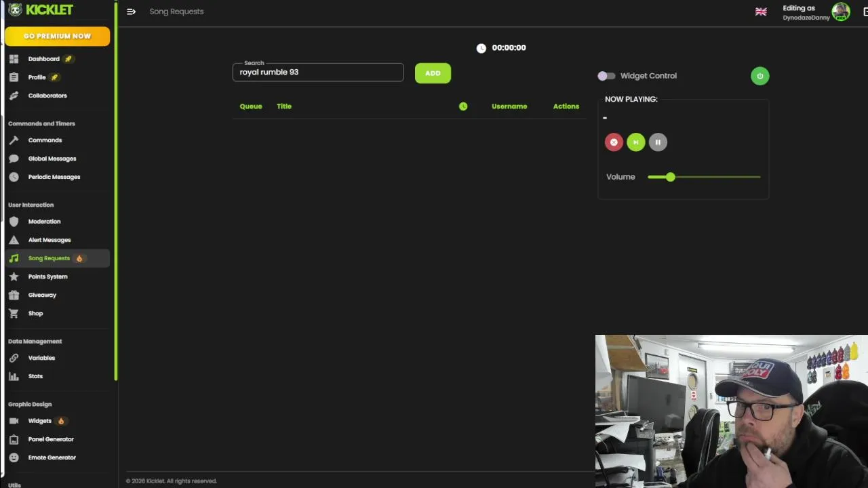The image size is (868, 488).
Task: Click the Moderation shield icon
Action: coord(14,222)
